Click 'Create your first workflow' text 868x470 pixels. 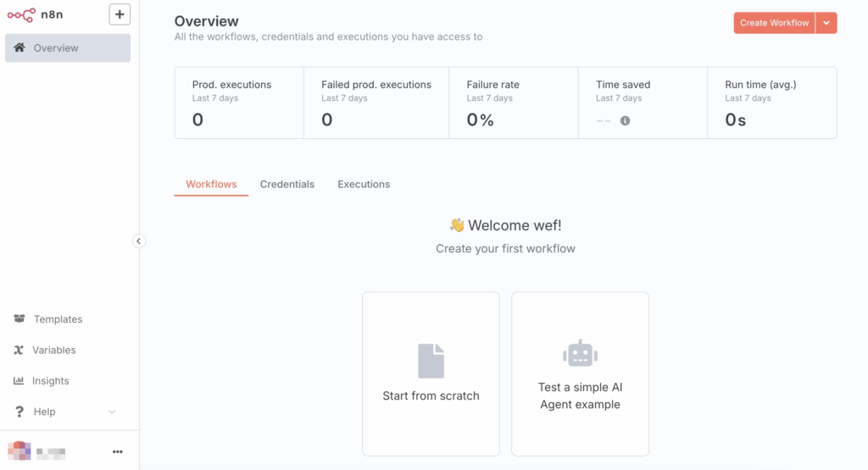tap(505, 248)
